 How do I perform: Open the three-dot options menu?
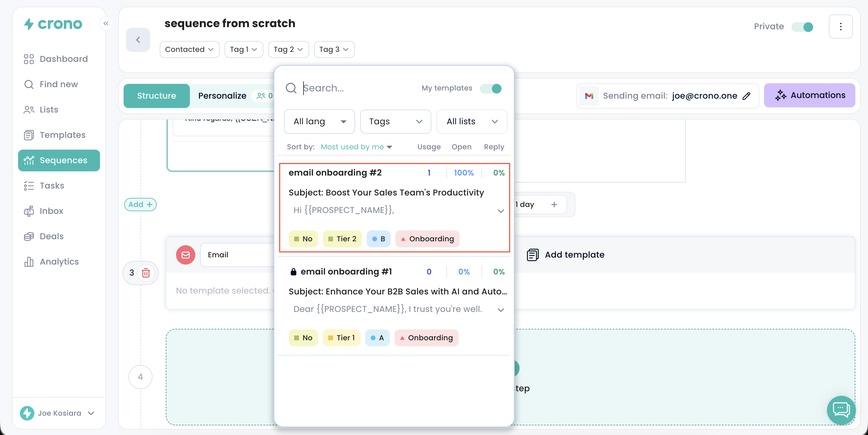click(840, 27)
